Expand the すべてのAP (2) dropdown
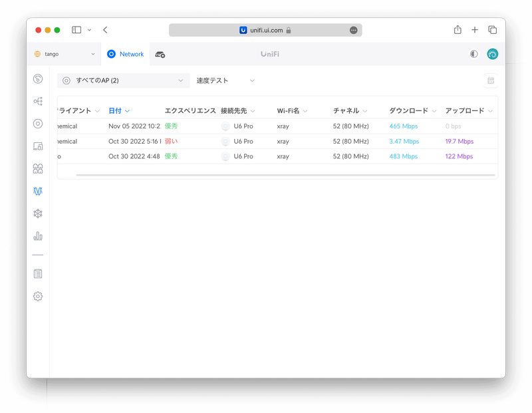532x413 pixels. tap(123, 80)
